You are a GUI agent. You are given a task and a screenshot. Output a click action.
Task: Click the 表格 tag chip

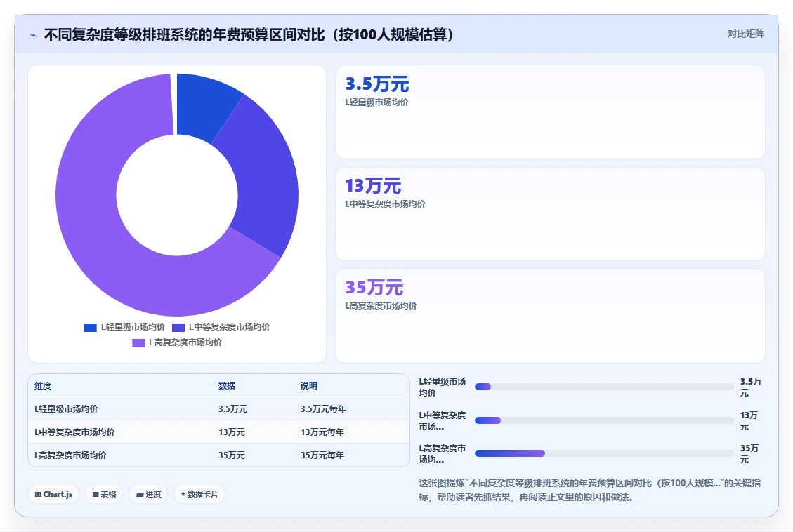click(104, 494)
